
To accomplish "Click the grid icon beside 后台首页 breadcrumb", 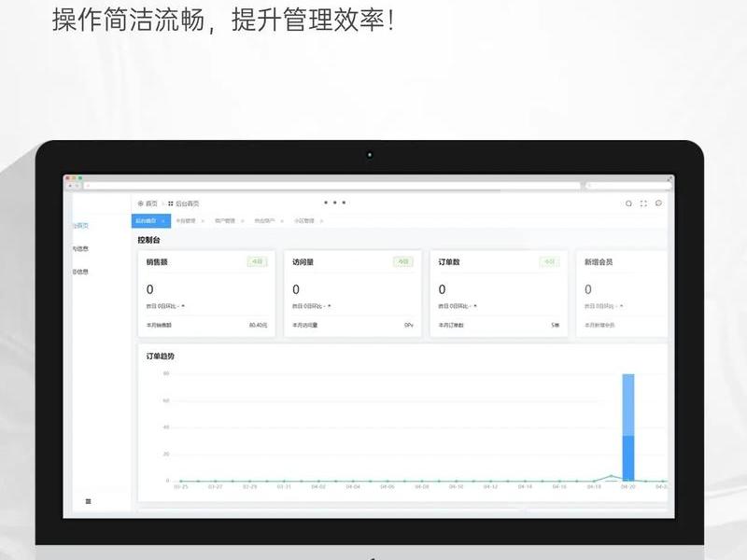I will pyautogui.click(x=171, y=203).
